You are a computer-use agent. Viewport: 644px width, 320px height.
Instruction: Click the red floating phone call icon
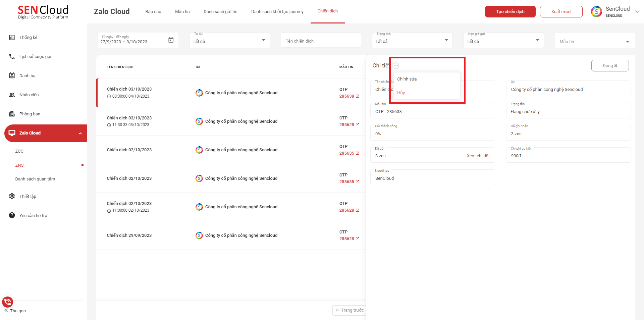tap(7, 302)
